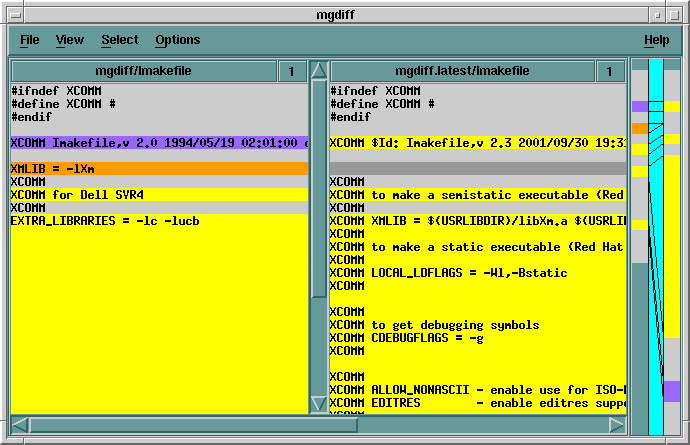Open the window menu button in title bar
This screenshot has height=445, width=690.
[16, 15]
